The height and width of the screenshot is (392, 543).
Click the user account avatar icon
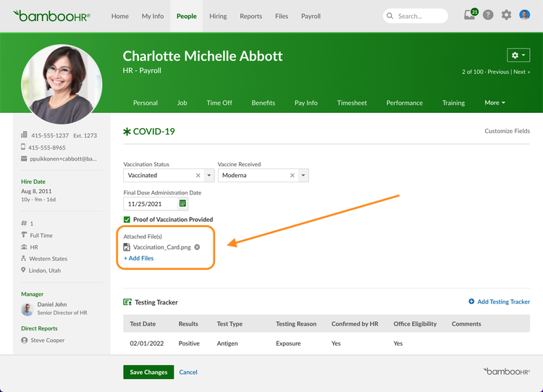(525, 15)
